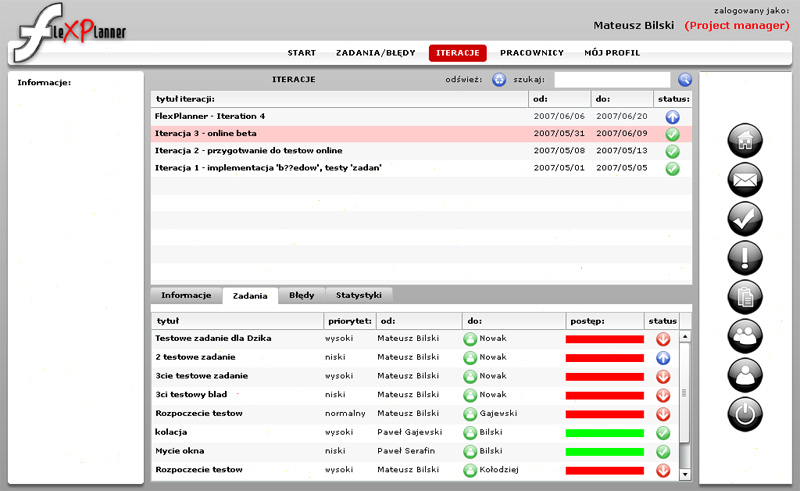Sort tasks by the priorytet column header
Viewport: 800px width, 491px height.
(x=349, y=322)
